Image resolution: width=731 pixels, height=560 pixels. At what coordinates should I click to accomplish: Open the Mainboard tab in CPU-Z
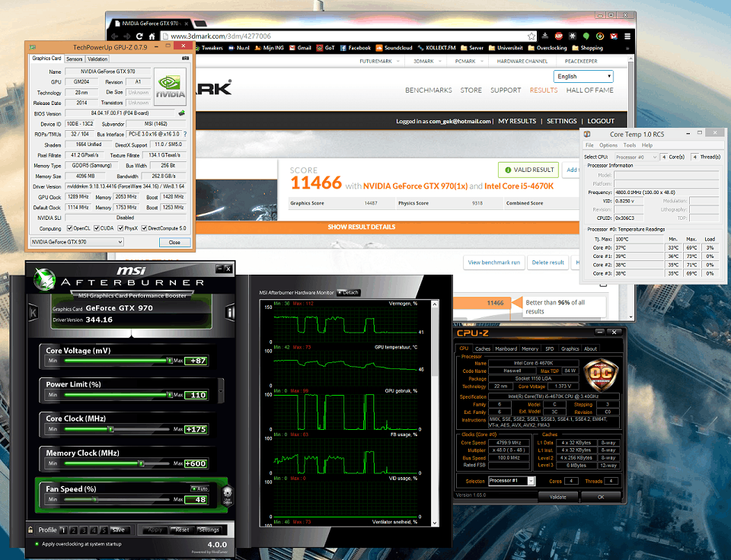(506, 348)
